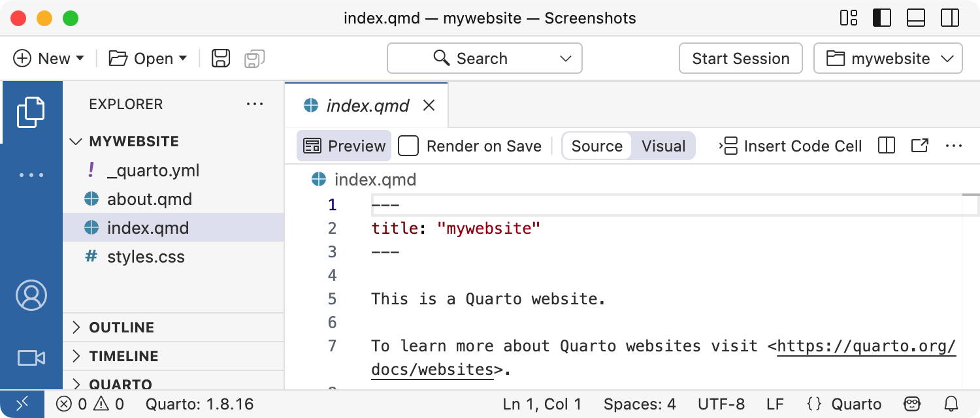The image size is (980, 418).
Task: Switch the editor to Visual mode
Action: 663,146
